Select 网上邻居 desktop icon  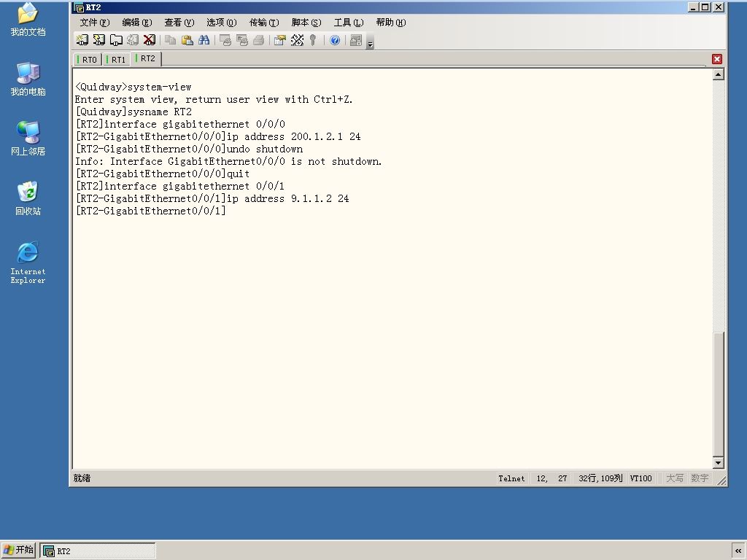pos(28,139)
